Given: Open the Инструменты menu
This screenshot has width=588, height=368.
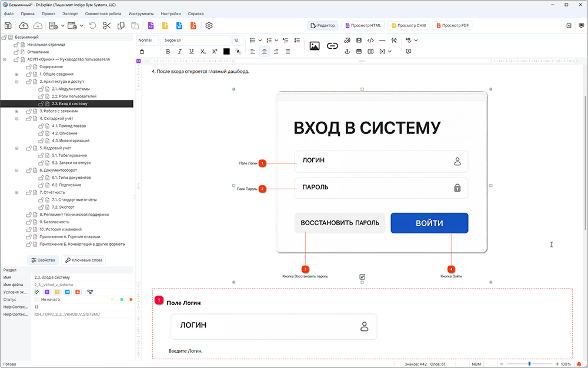Looking at the screenshot, I should pos(141,14).
